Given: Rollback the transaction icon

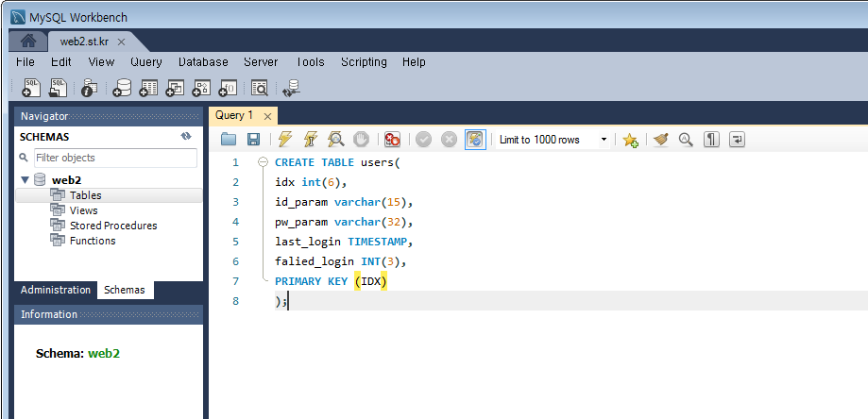Looking at the screenshot, I should pos(449,140).
